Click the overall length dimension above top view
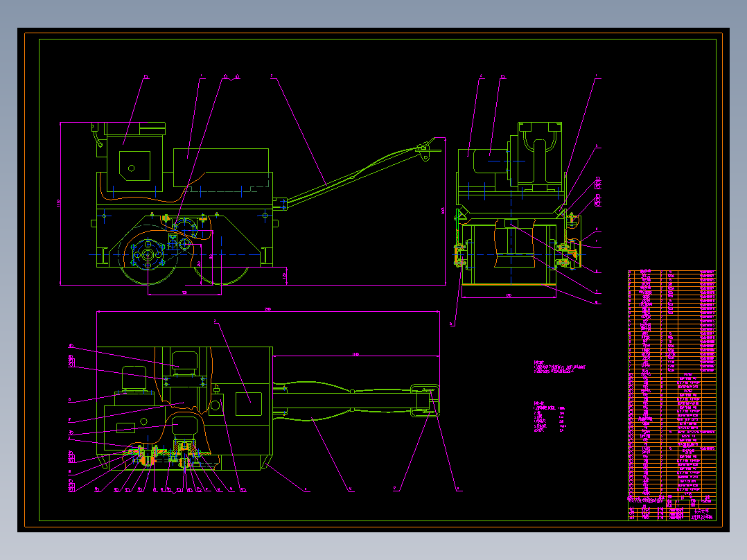This screenshot has width=747, height=560. tap(267, 310)
